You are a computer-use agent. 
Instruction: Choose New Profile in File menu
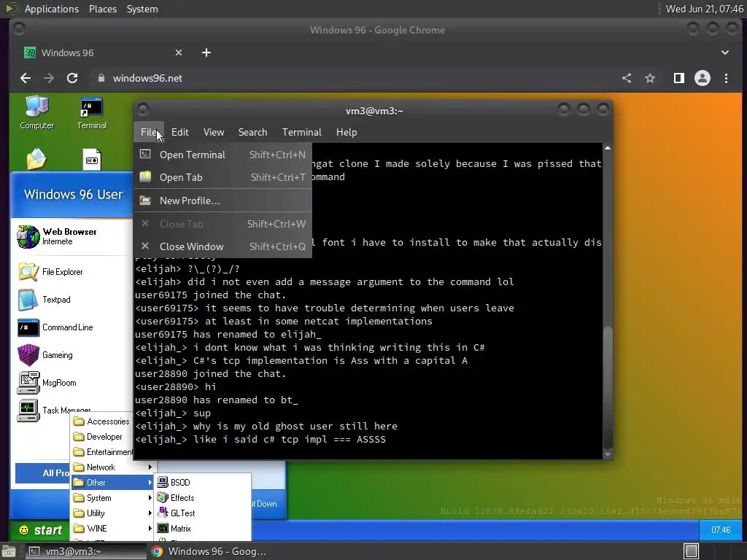pyautogui.click(x=222, y=201)
